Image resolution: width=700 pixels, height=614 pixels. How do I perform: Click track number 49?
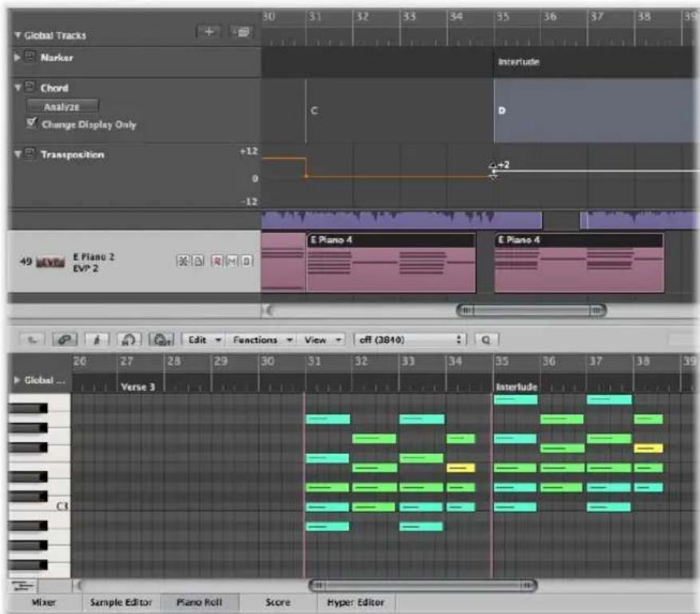tap(26, 261)
